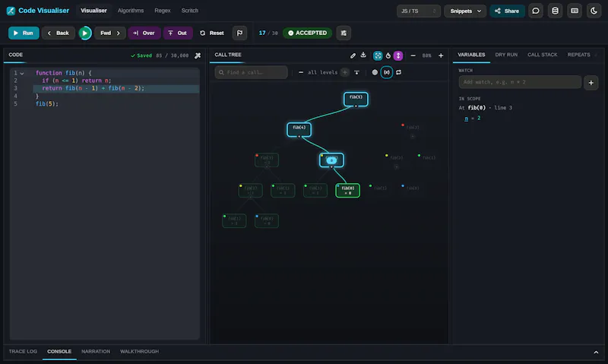Click the Code Visualiser logo
Image resolution: width=608 pixels, height=364 pixels.
click(x=11, y=11)
